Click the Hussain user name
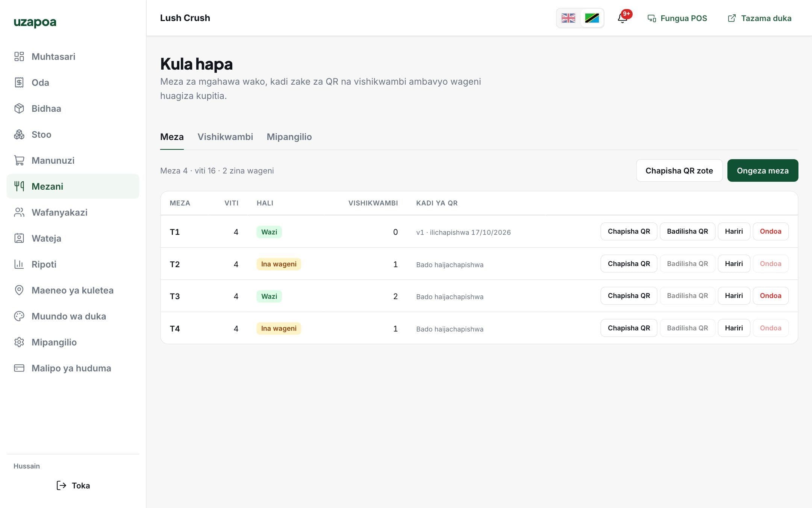 27,466
